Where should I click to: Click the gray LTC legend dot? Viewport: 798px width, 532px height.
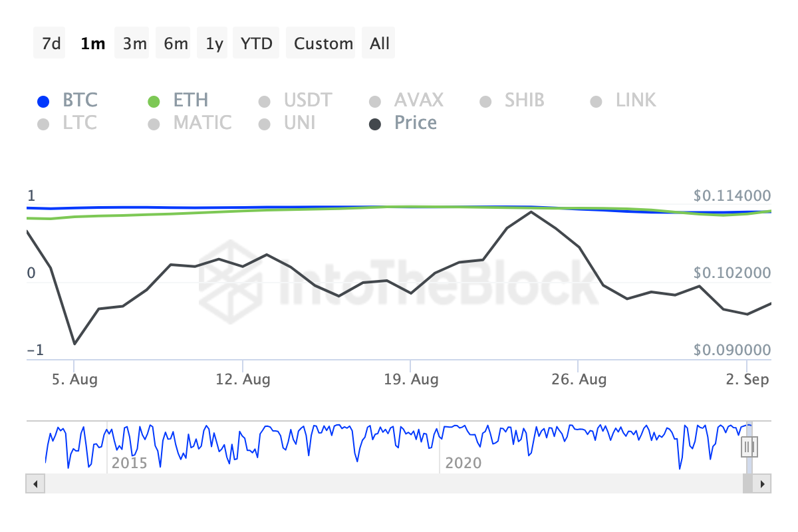coord(43,123)
